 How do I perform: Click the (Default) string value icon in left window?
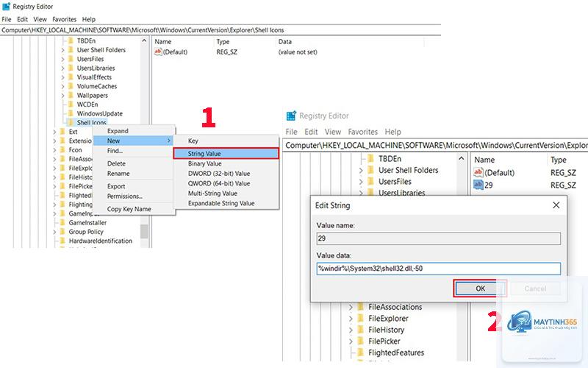pyautogui.click(x=158, y=52)
